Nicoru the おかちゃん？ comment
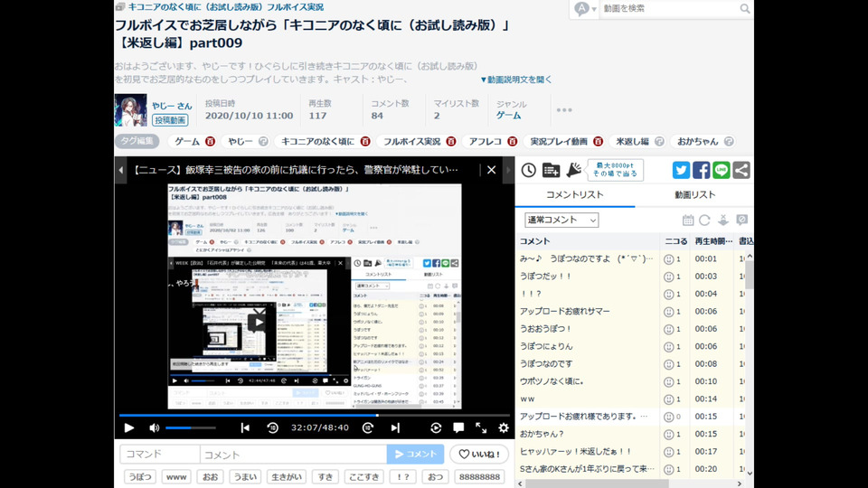868x488 pixels. [x=669, y=435]
